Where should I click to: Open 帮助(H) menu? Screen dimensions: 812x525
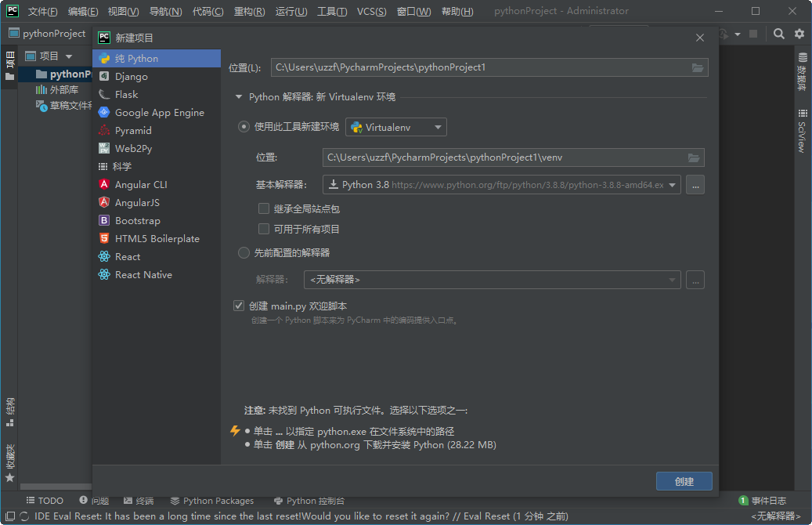pyautogui.click(x=457, y=11)
